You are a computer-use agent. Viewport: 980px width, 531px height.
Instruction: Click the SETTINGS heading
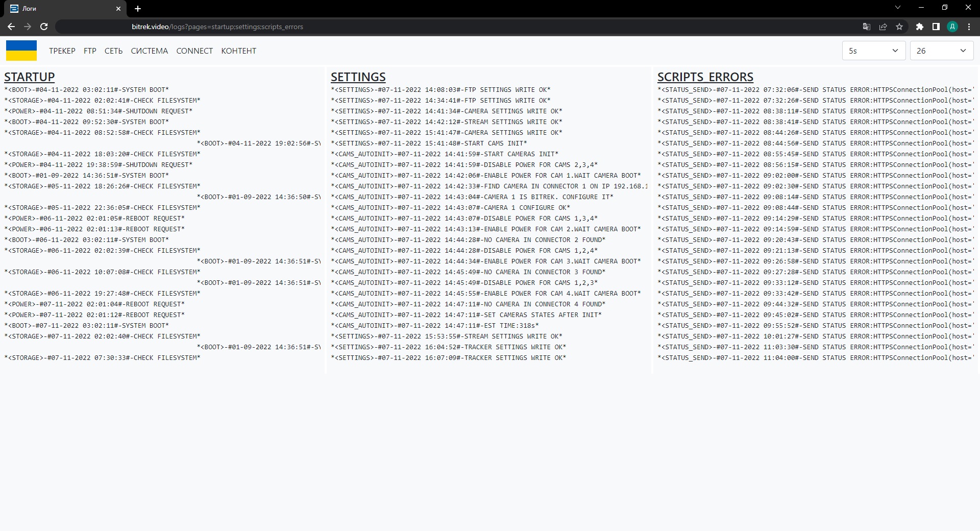[x=358, y=77]
